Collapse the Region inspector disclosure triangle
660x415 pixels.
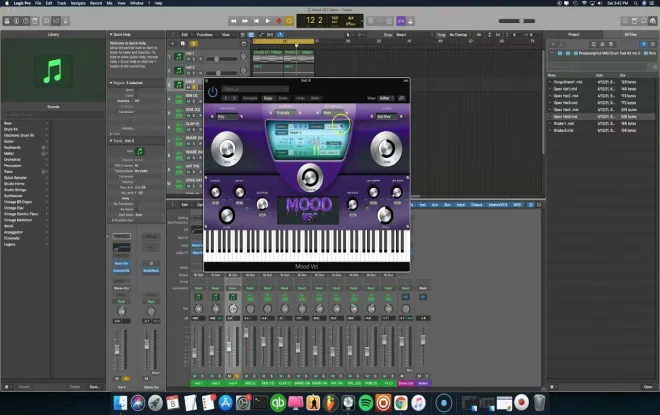(x=111, y=83)
